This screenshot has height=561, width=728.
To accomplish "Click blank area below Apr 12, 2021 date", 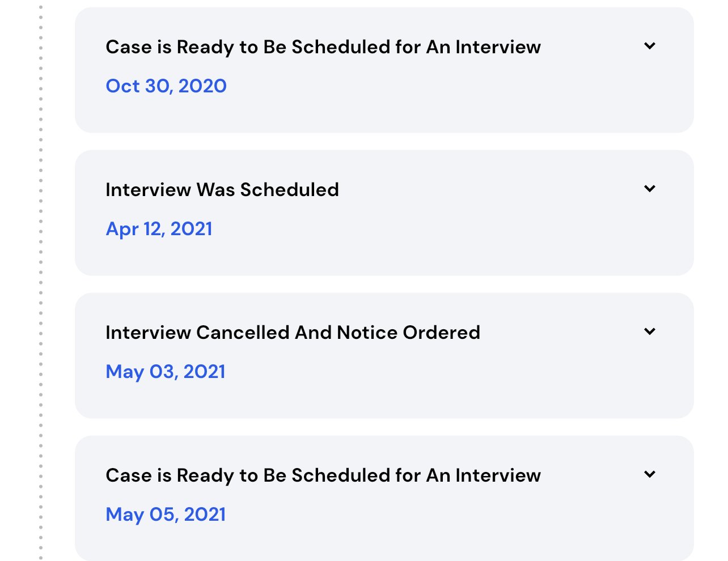I will (384, 258).
